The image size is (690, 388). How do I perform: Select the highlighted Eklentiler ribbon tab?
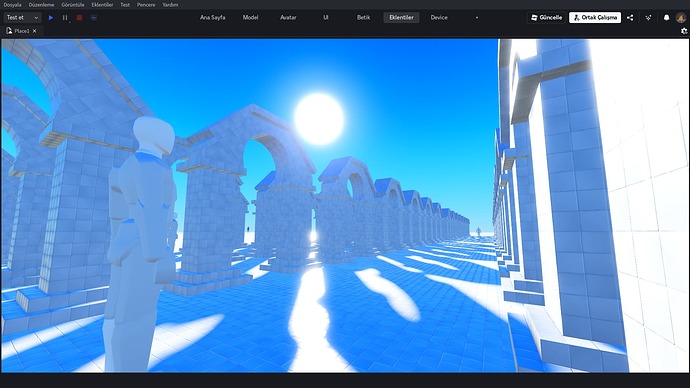click(x=401, y=18)
